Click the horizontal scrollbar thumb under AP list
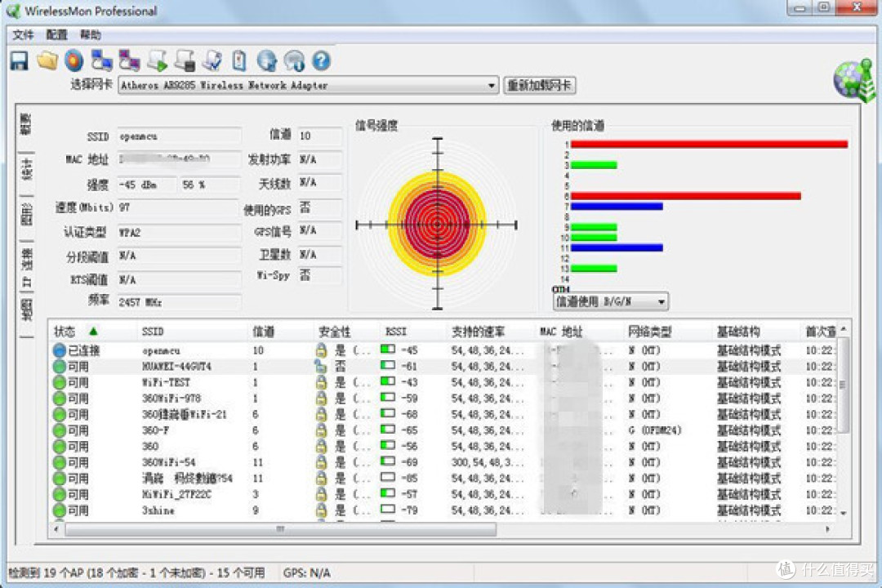The height and width of the screenshot is (588, 882). pos(281,529)
